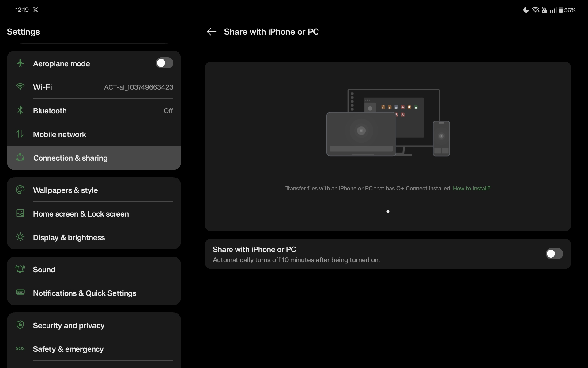Click the Aeroplane mode plane icon
This screenshot has width=588, height=368.
tap(20, 63)
